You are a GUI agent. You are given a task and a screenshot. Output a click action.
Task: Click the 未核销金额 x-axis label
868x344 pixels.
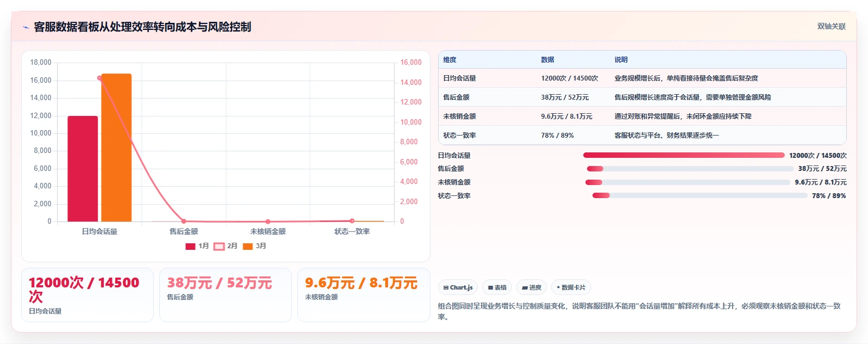pyautogui.click(x=268, y=231)
